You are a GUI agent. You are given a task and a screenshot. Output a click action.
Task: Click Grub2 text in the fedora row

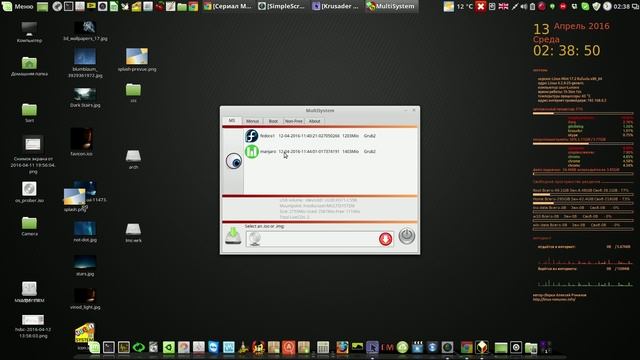click(x=369, y=136)
